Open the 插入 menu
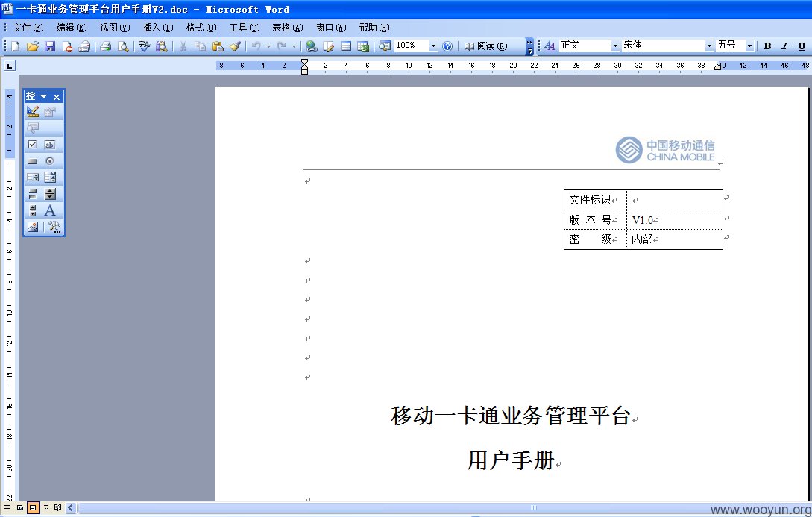Screen dimensions: 812x517 click(158, 28)
